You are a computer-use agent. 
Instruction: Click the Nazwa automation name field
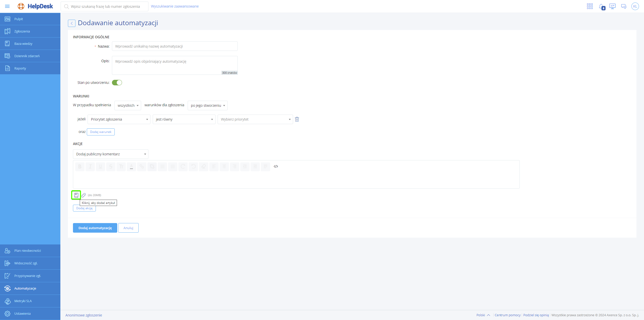(x=175, y=46)
